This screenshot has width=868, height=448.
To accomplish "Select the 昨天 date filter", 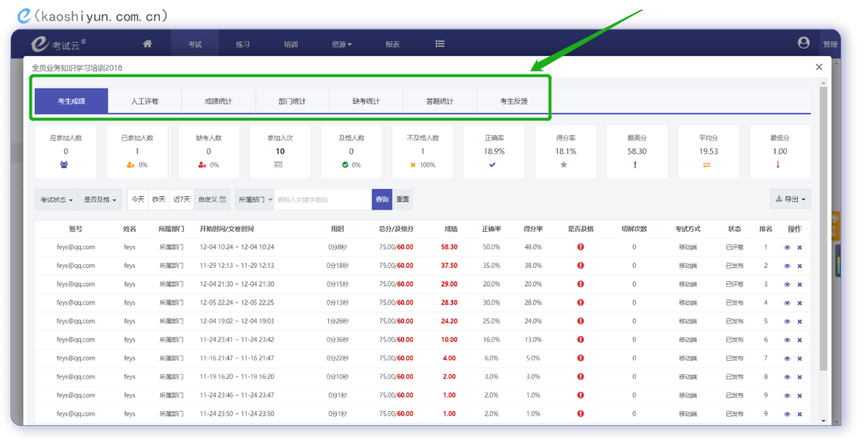I will [x=159, y=199].
